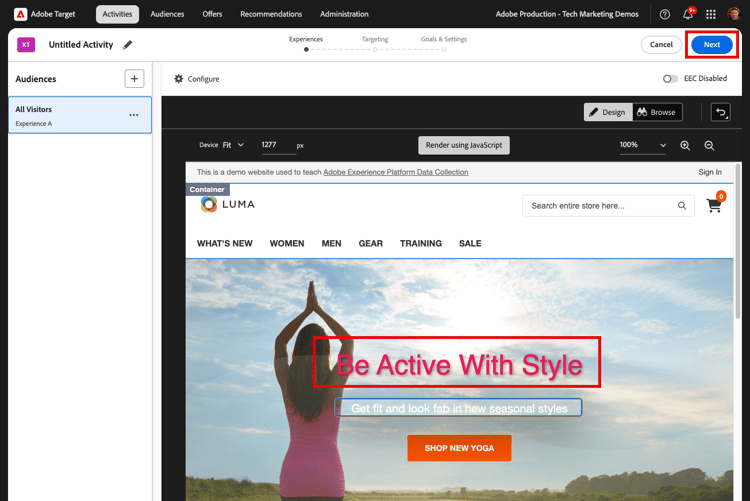Click the Luma logo
Image resolution: width=750 pixels, height=501 pixels.
(x=228, y=204)
